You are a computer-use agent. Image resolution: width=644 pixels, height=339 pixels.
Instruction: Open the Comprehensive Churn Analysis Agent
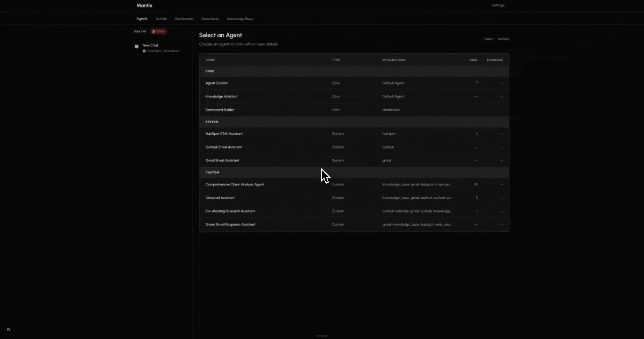tap(234, 184)
